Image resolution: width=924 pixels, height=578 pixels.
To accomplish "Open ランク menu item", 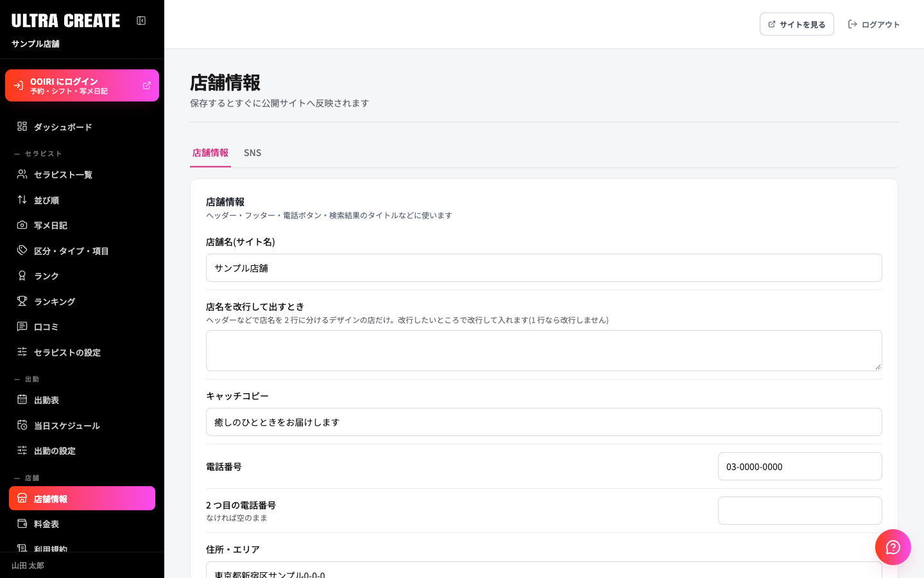I will (82, 276).
